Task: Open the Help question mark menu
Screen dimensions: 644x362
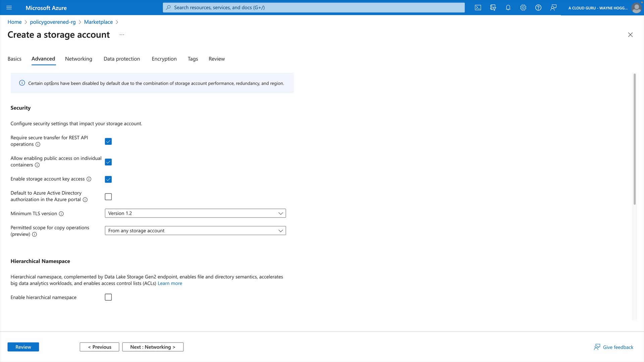Action: click(x=538, y=7)
